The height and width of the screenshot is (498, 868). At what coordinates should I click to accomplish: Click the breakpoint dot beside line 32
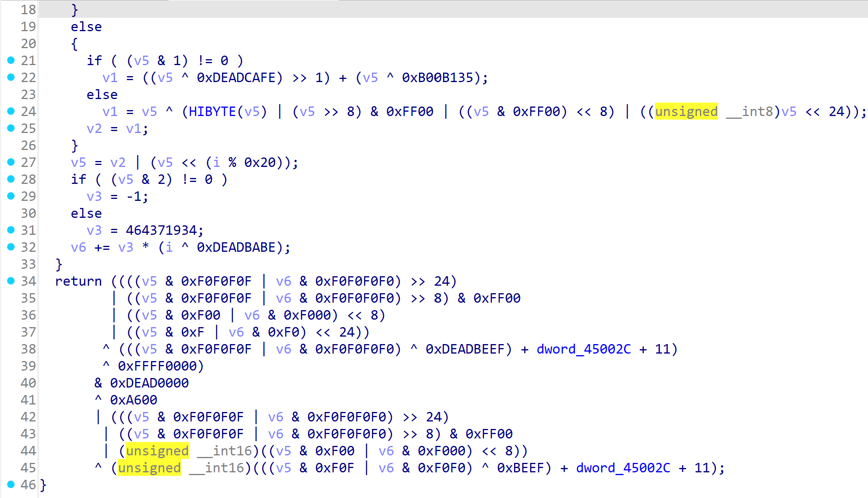(11, 247)
